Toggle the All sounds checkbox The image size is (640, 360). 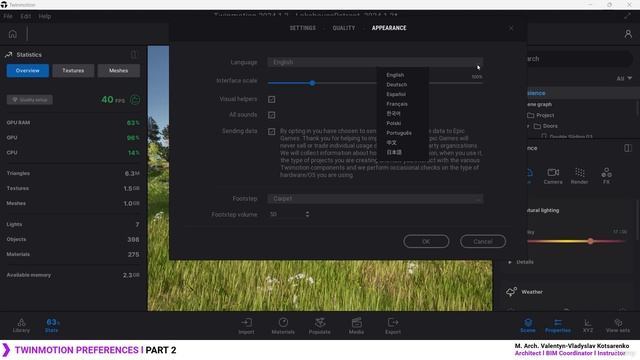click(x=271, y=115)
